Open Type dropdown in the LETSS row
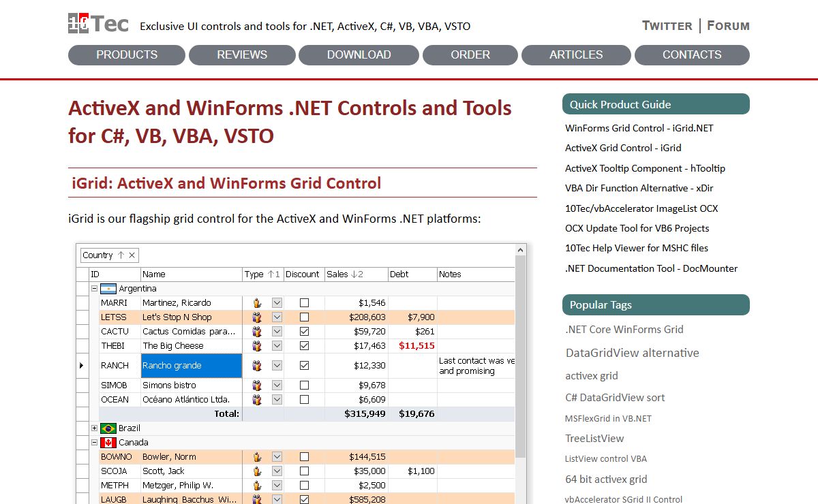Viewport: 818px width, 504px height. [x=277, y=317]
